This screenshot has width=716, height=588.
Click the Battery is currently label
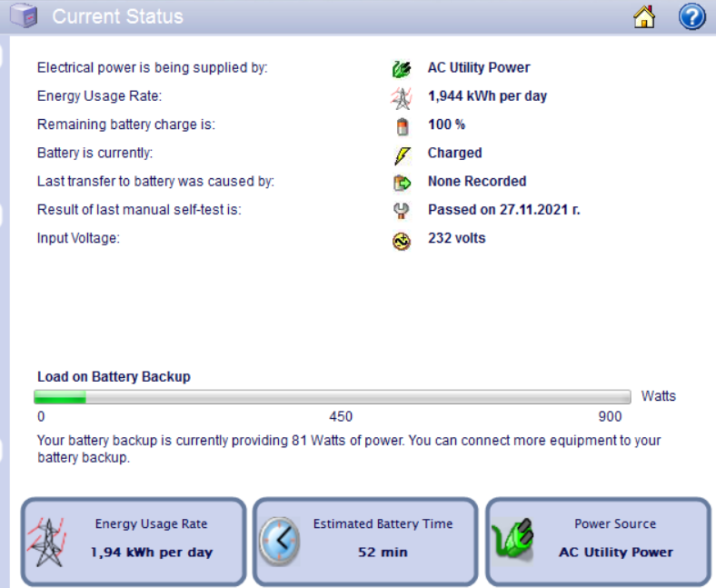pos(94,153)
